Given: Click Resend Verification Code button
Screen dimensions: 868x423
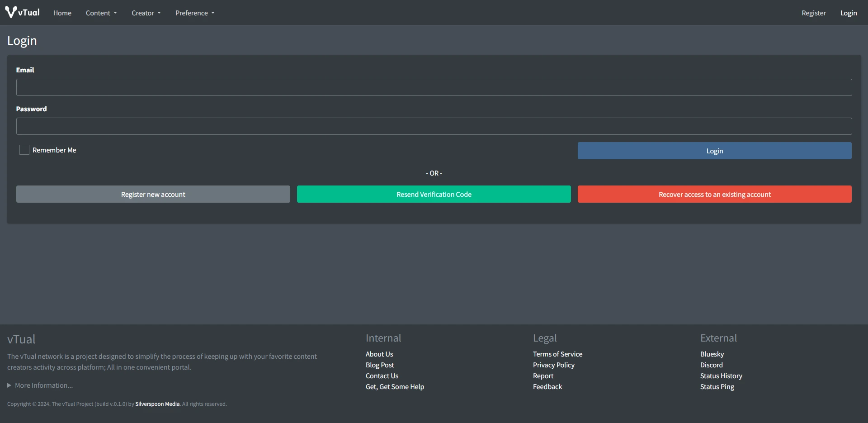Looking at the screenshot, I should click(434, 194).
